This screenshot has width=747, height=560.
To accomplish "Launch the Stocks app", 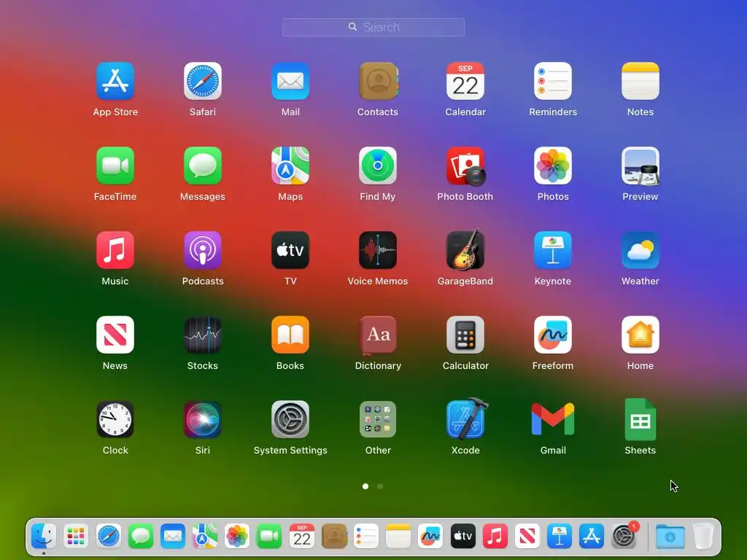I will pos(203,335).
